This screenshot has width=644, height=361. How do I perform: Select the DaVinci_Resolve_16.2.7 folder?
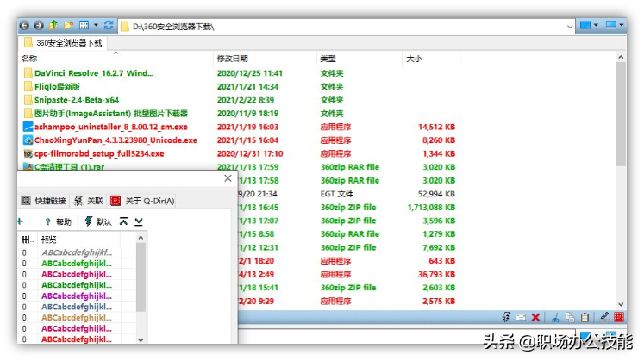[94, 73]
